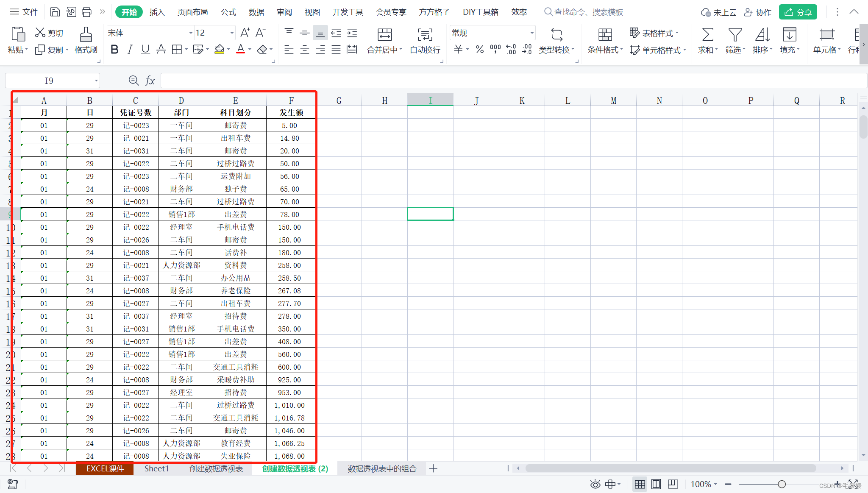Add a new sheet with the plus button

(433, 468)
